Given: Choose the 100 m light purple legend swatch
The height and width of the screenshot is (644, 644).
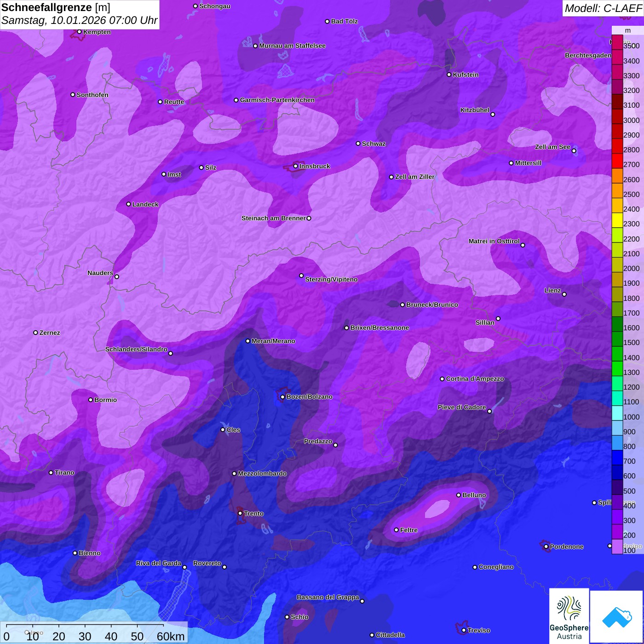Looking at the screenshot, I should coord(617,546).
